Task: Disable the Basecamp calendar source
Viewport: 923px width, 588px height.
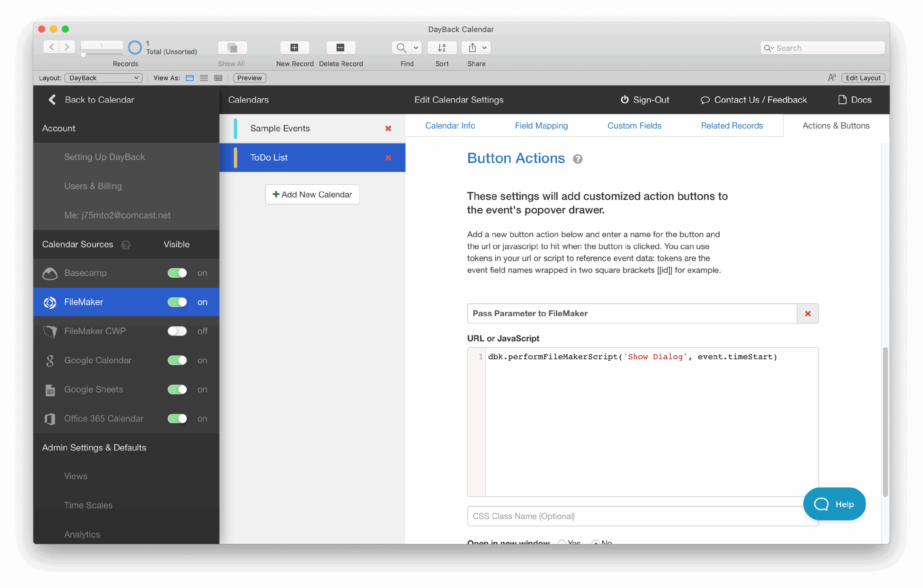Action: coord(177,273)
